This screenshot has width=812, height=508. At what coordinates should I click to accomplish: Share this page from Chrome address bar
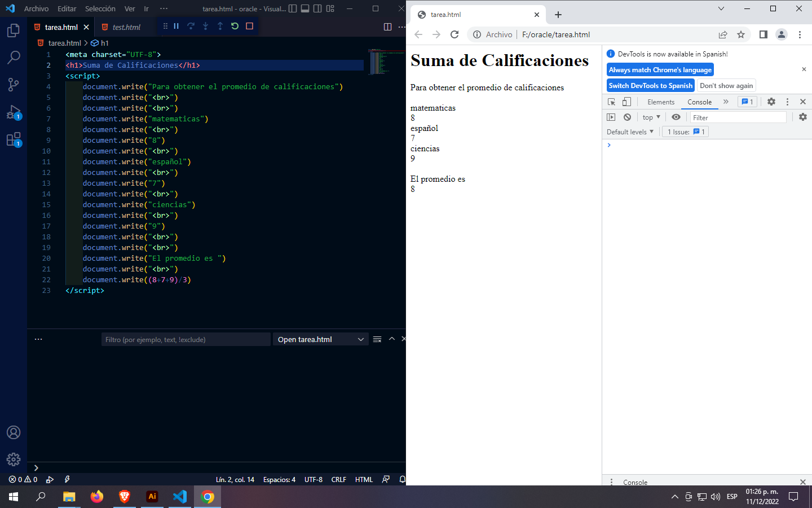[x=723, y=34]
